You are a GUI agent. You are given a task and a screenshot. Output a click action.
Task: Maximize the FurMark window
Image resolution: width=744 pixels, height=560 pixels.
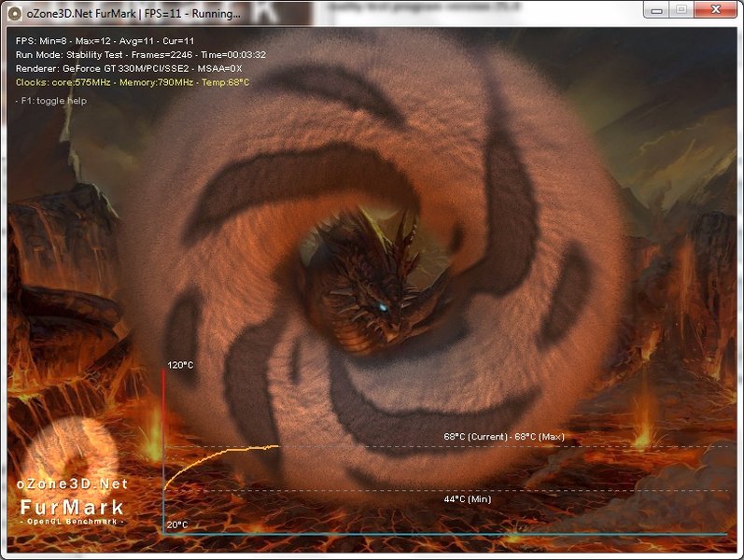click(x=681, y=9)
